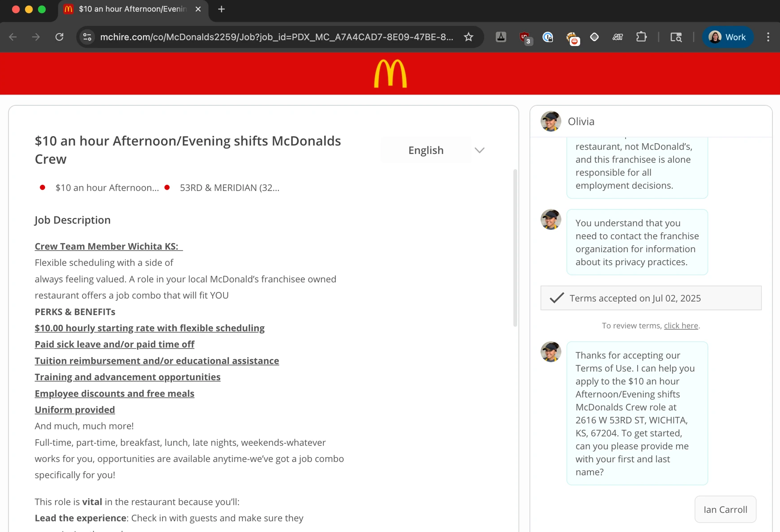This screenshot has height=532, width=780.
Task: Open the Extensions puzzle piece menu
Action: (x=641, y=37)
